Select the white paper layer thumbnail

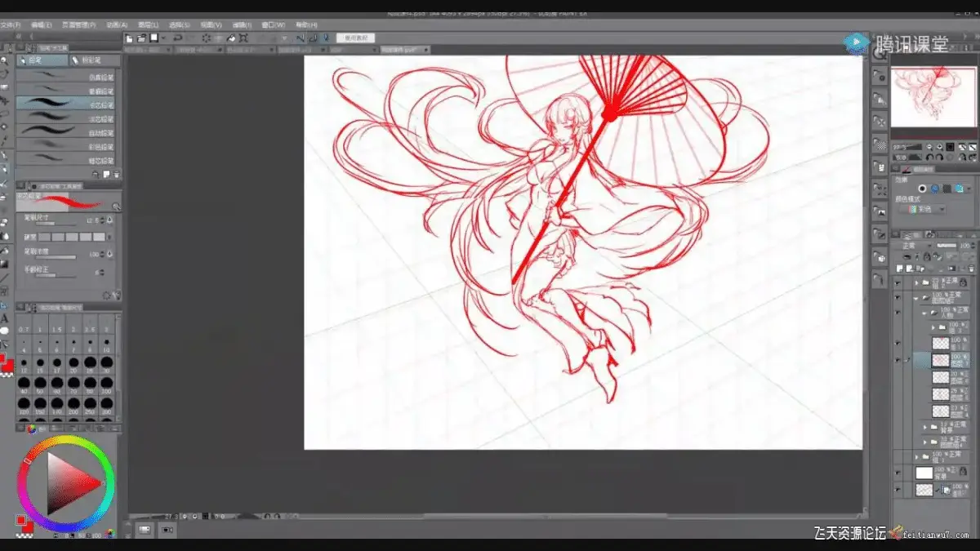(x=924, y=473)
